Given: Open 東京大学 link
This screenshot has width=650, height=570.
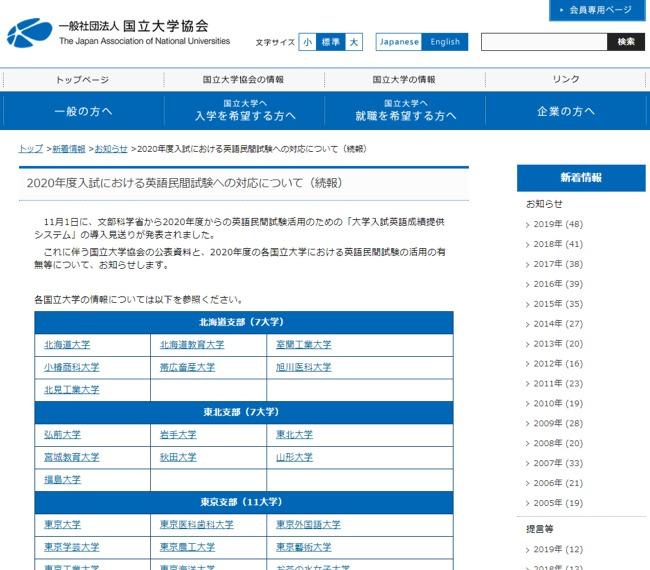Looking at the screenshot, I should pos(63,524).
